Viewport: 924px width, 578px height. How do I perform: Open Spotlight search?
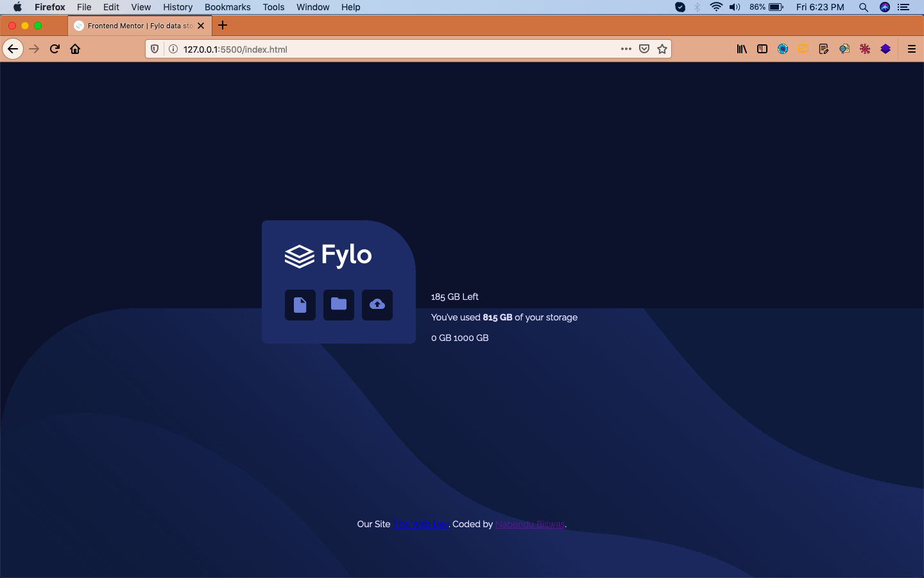[864, 7]
